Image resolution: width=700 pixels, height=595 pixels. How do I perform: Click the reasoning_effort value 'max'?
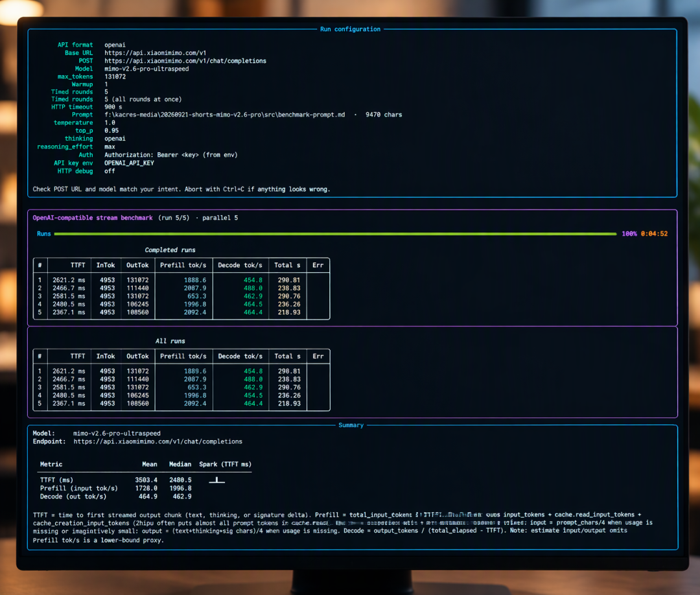pos(110,147)
